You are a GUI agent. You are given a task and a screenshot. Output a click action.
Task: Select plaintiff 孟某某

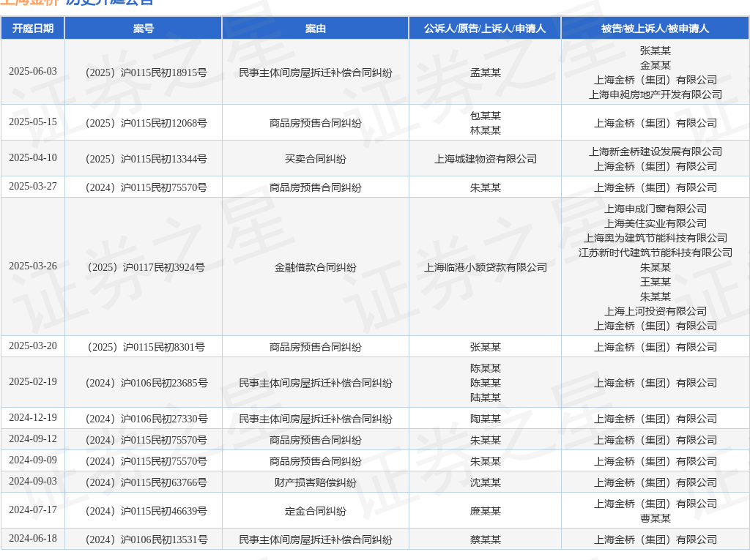coord(485,72)
